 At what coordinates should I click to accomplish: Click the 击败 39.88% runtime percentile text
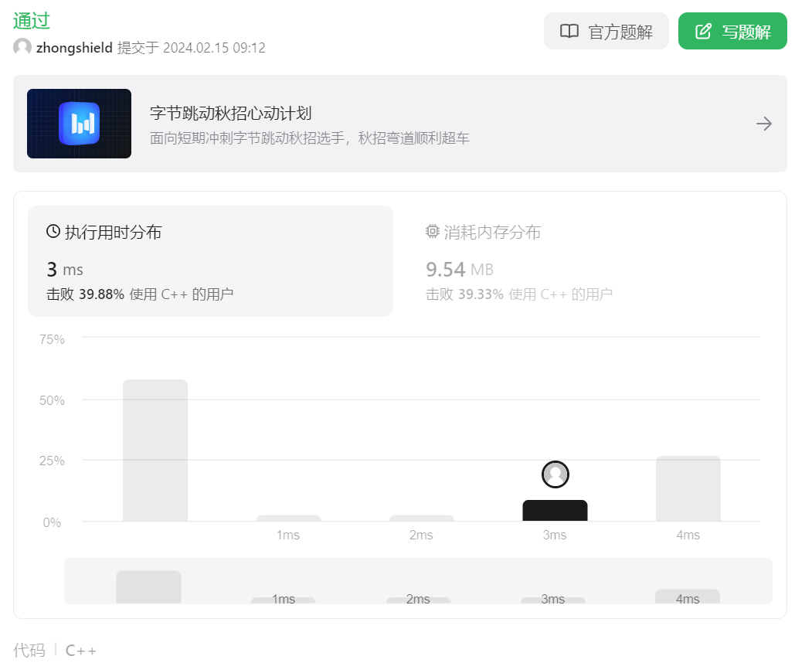coord(140,294)
